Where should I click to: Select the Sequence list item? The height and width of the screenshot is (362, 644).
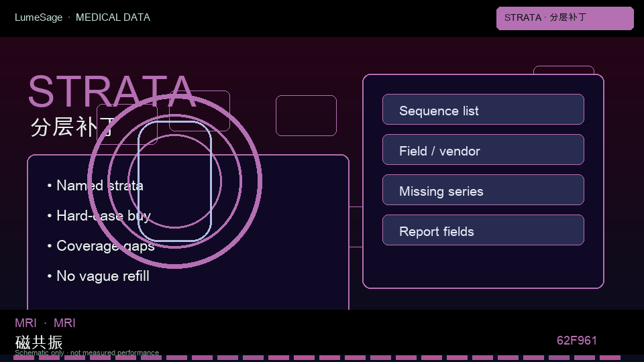(x=483, y=109)
